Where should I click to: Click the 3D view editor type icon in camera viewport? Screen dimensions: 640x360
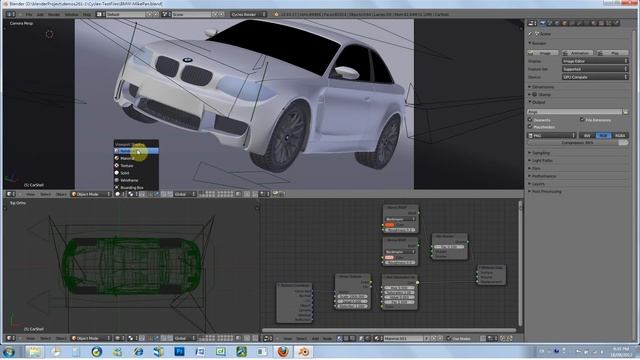coord(10,194)
